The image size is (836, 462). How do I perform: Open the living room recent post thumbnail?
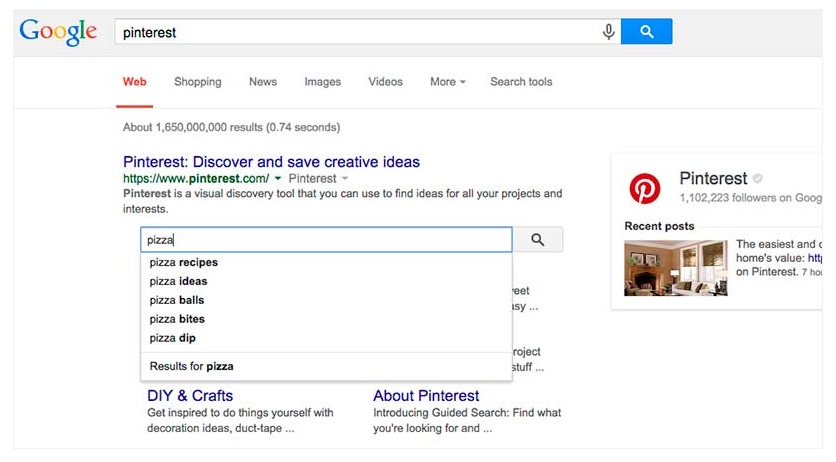tap(676, 268)
